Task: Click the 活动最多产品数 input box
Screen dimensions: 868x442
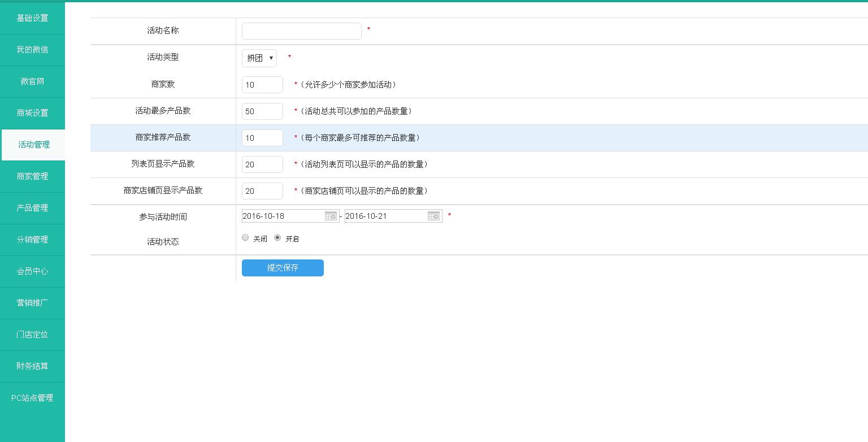Action: coord(262,111)
